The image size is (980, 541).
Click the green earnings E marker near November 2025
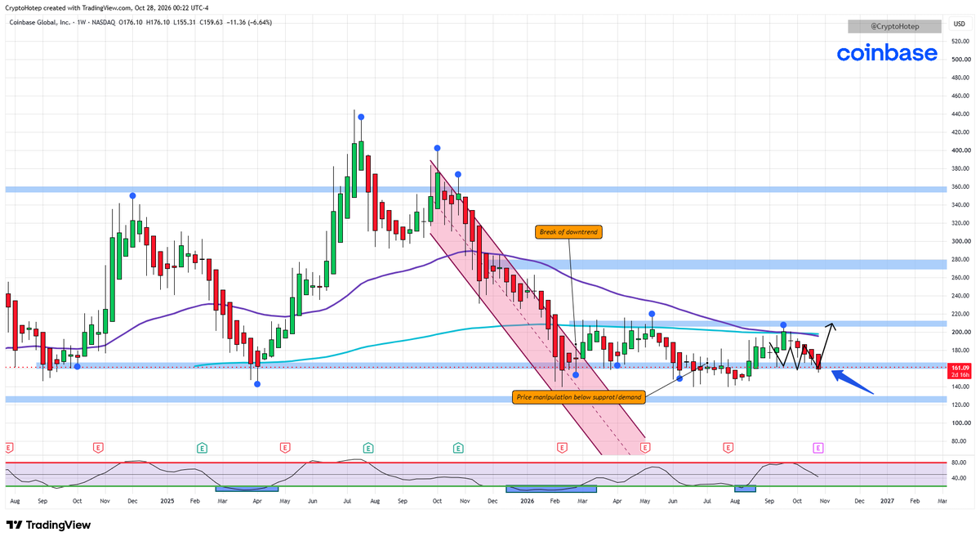pyautogui.click(x=457, y=448)
